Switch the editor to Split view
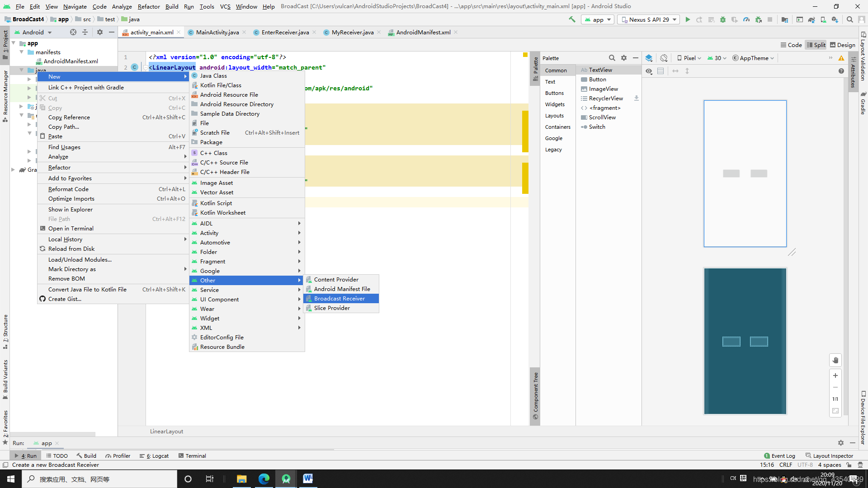Viewport: 868px width, 488px height. click(x=816, y=45)
